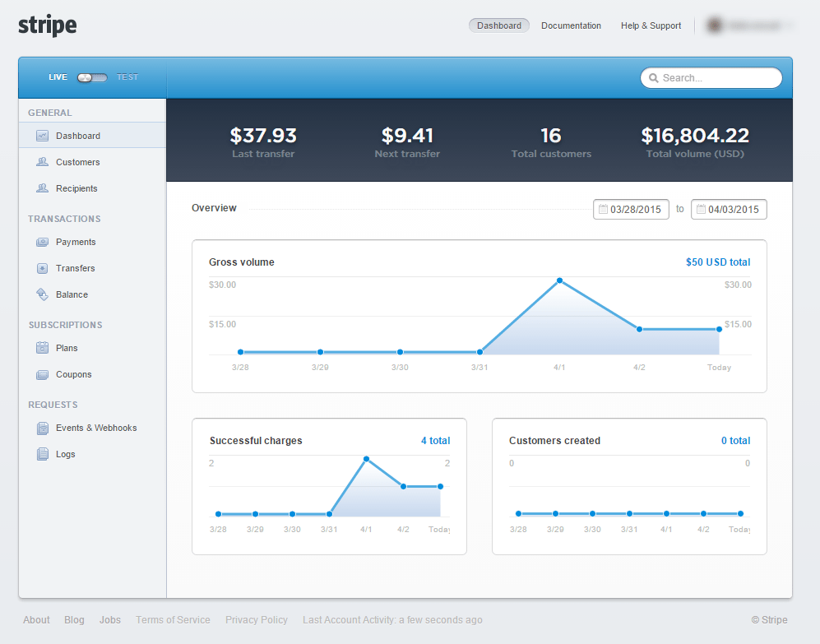Click the Plans calendar icon

[43, 348]
